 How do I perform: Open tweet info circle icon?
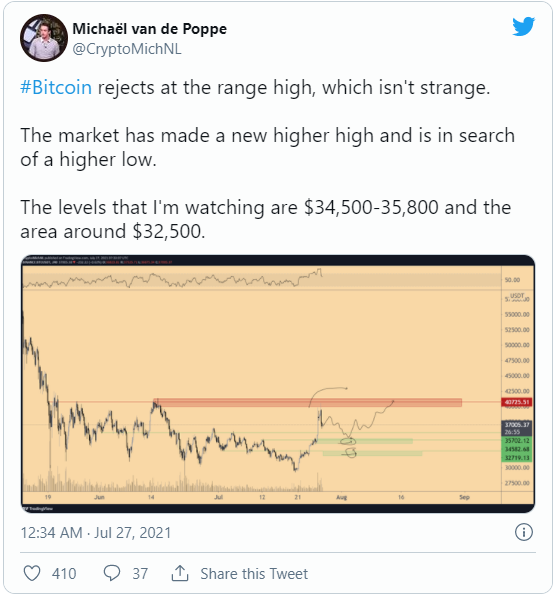tap(524, 532)
